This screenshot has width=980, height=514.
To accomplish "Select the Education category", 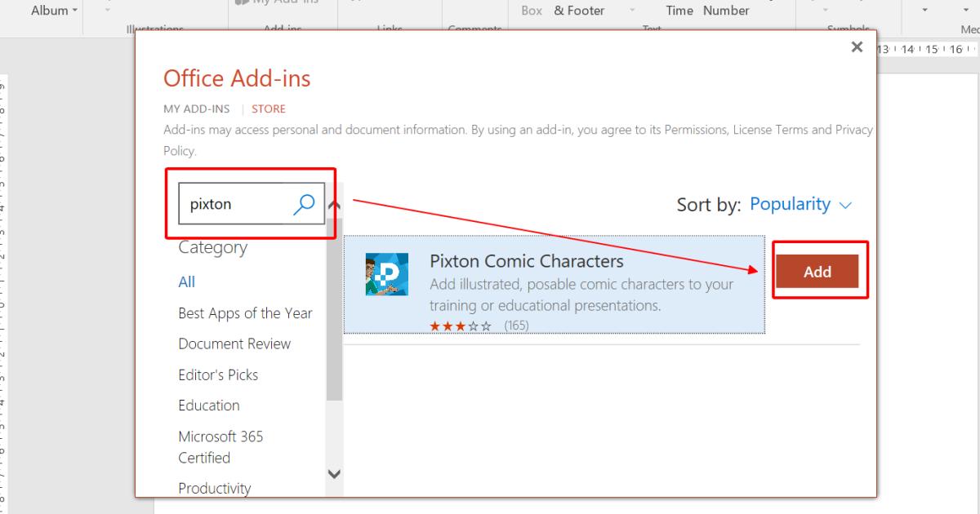I will point(209,405).
